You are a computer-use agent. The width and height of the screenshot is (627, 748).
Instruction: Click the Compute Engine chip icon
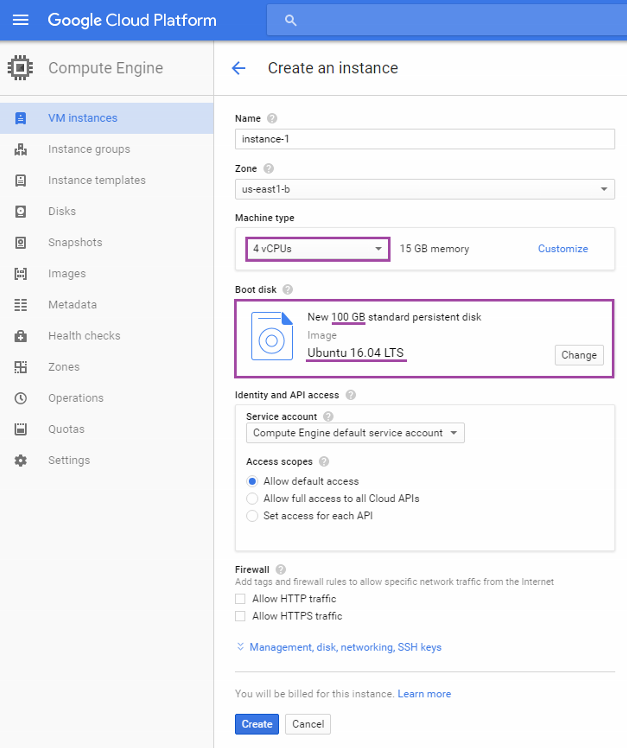point(20,68)
